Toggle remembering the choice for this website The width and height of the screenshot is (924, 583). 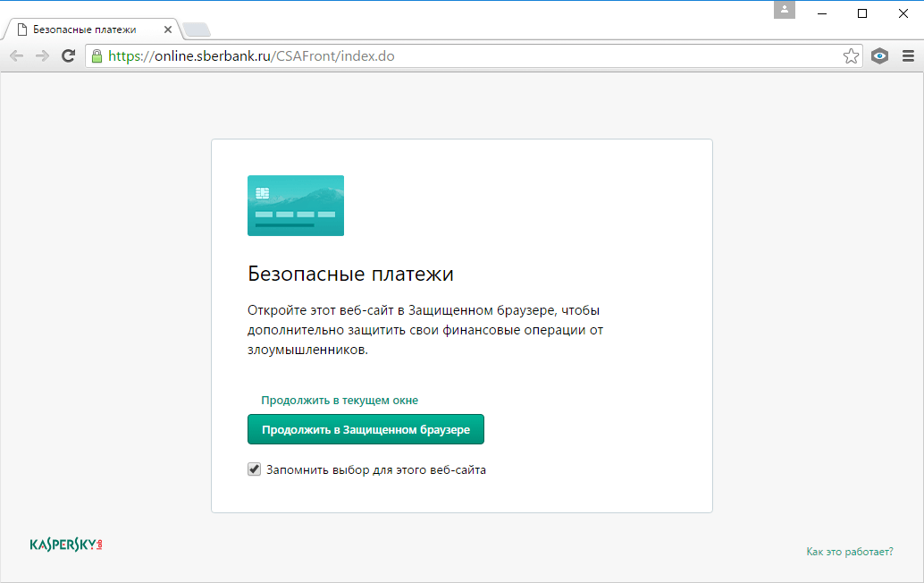coord(254,469)
